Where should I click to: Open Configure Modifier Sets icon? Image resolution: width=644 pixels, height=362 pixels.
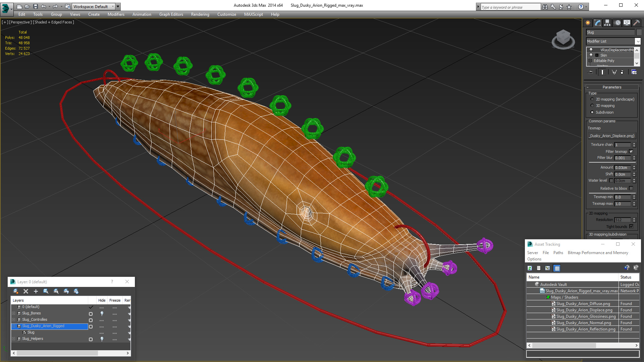(x=634, y=72)
